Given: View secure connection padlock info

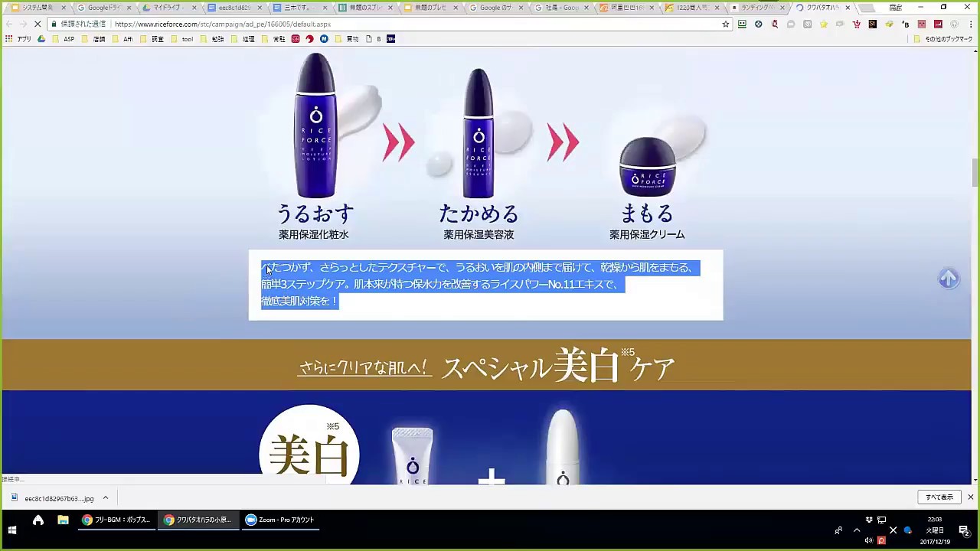Looking at the screenshot, I should pos(54,24).
